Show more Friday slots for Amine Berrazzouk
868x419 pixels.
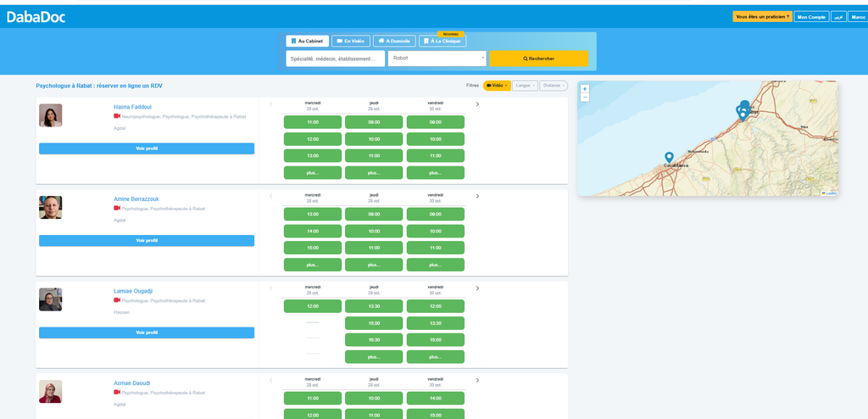436,265
